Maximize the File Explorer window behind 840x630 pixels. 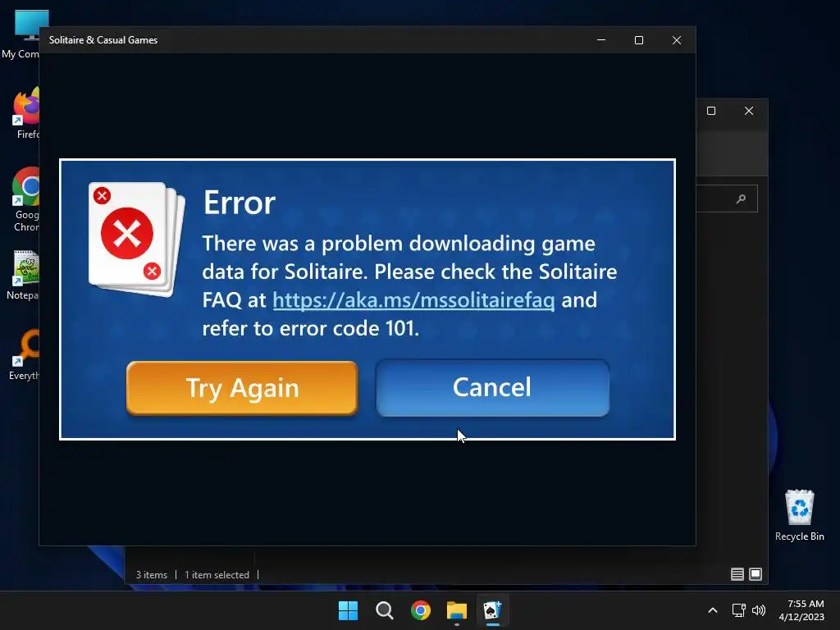(711, 111)
